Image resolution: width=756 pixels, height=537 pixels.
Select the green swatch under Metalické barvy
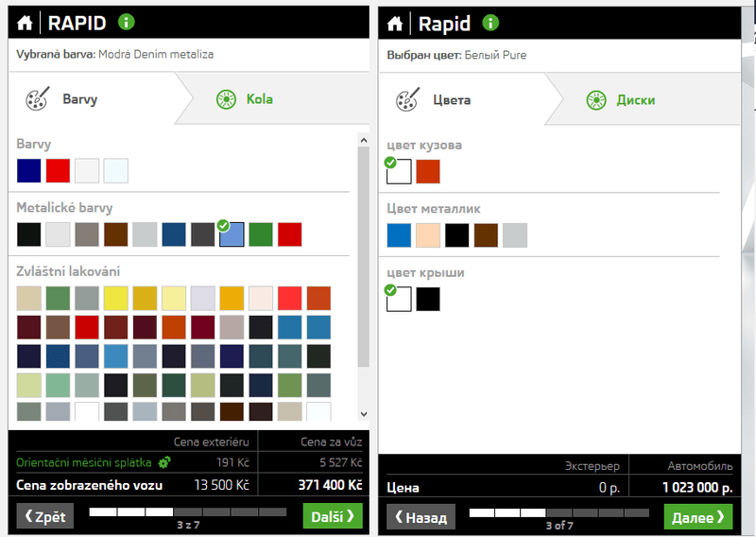tap(261, 234)
